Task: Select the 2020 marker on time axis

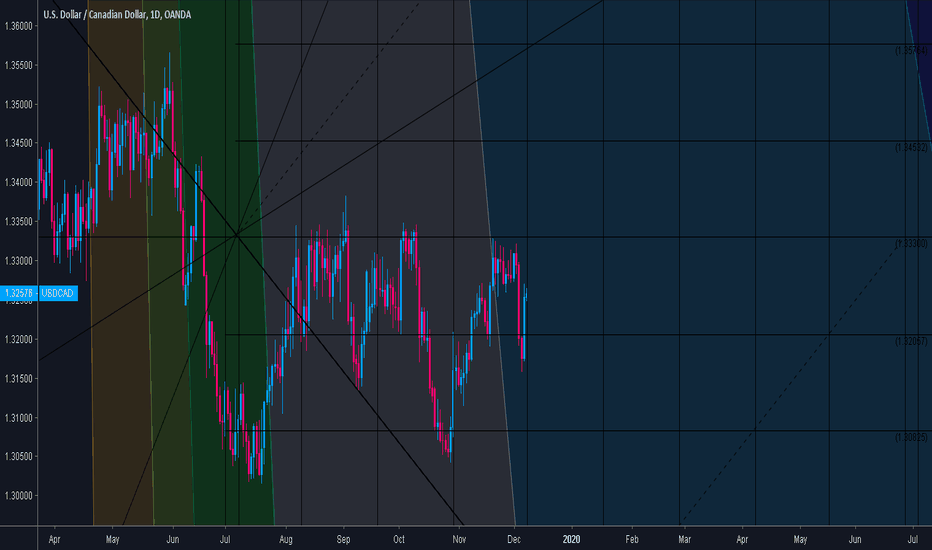Action: tap(572, 539)
